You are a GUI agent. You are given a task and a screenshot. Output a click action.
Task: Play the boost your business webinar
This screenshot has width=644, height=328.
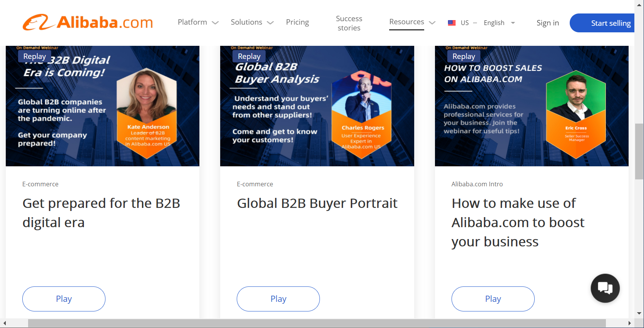pyautogui.click(x=493, y=299)
